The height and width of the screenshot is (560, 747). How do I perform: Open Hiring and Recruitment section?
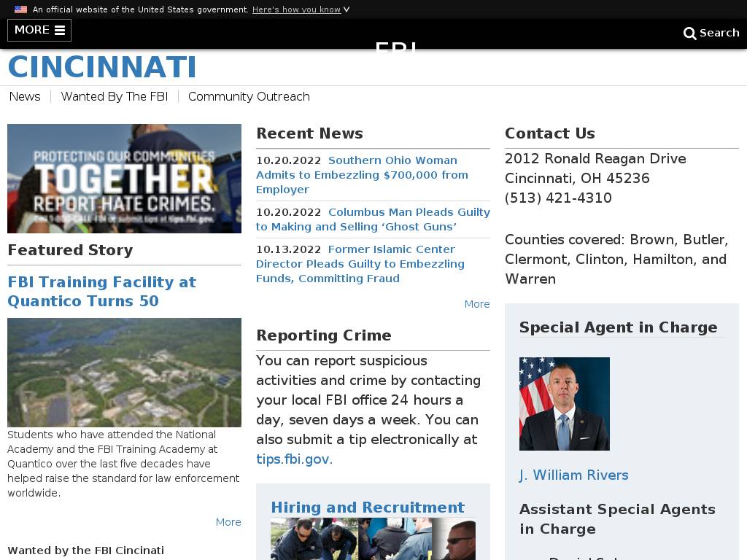[368, 507]
